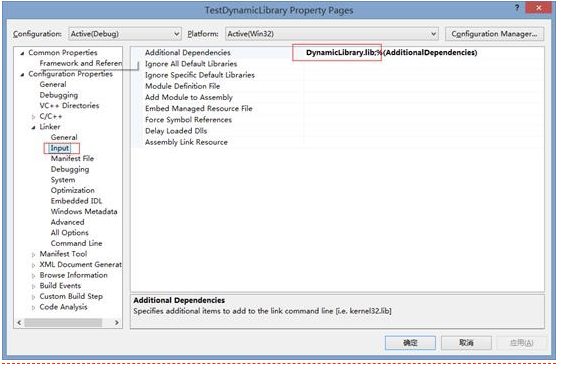Collapse the Linker node
This screenshot has height=368, width=566.
[34, 127]
